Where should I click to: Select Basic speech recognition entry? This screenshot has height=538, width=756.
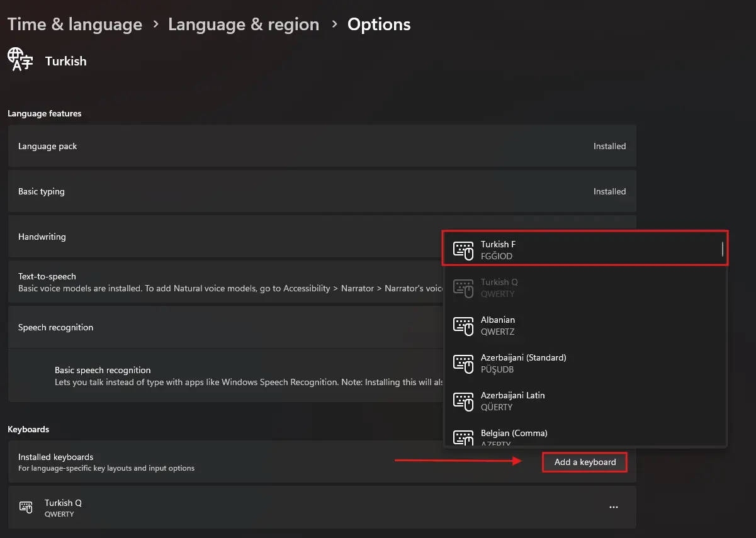pos(226,376)
